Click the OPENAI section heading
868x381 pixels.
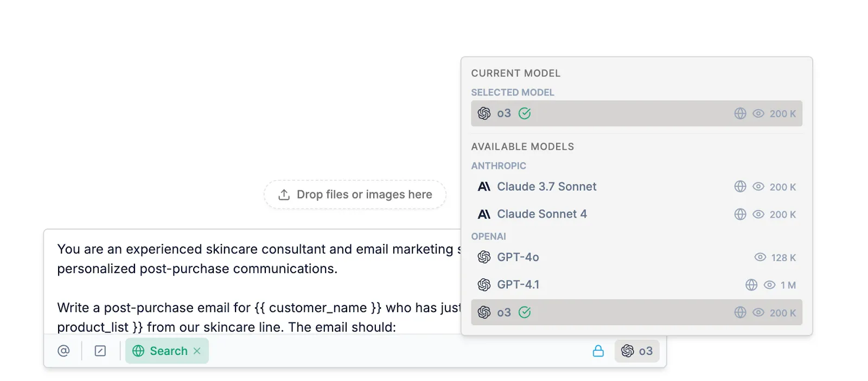tap(488, 236)
